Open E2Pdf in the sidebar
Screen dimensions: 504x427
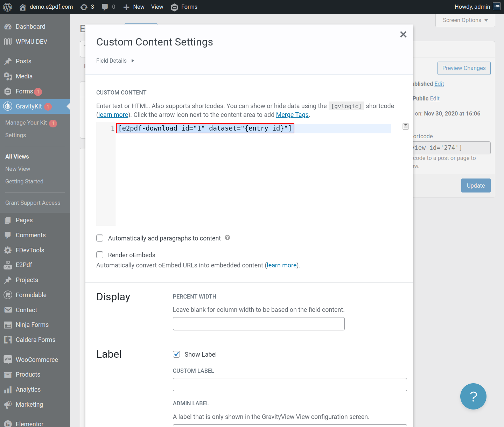pyautogui.click(x=24, y=265)
